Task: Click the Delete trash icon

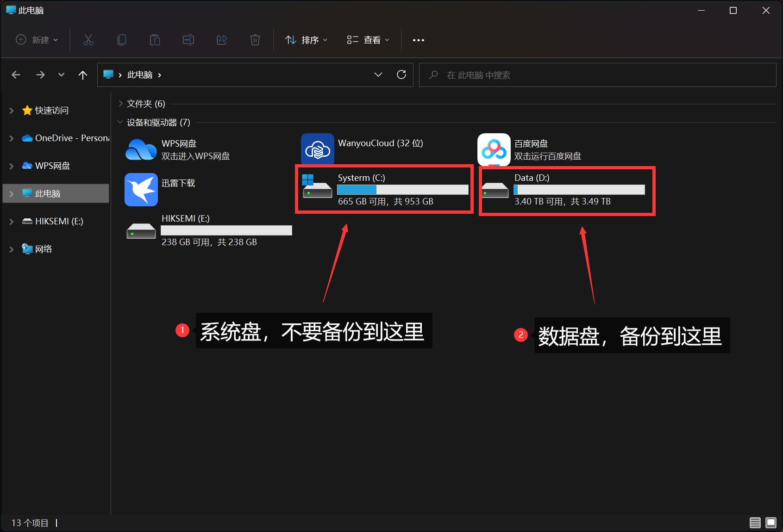Action: (x=255, y=40)
